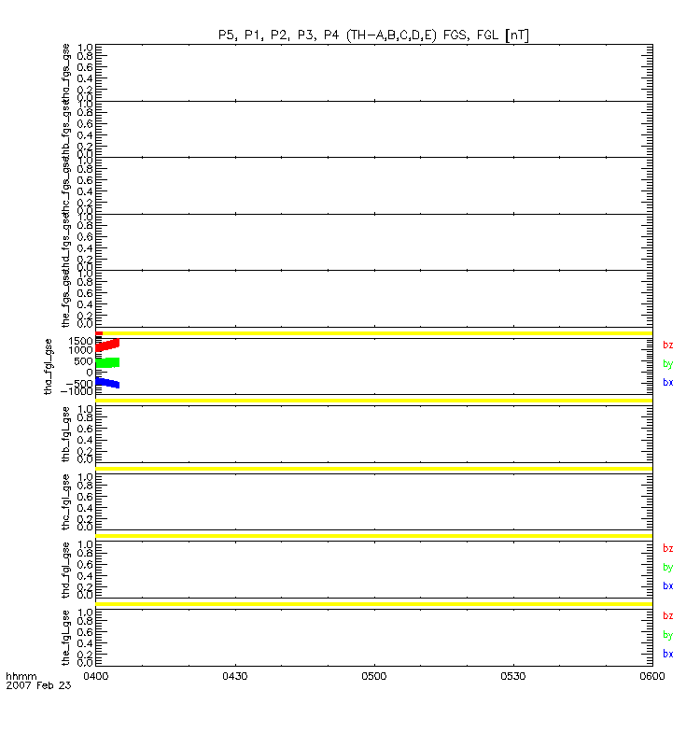Image resolution: width=700 pixels, height=747 pixels.
Task: Click the 2007 Feb 23 date label
Action: [x=38, y=685]
